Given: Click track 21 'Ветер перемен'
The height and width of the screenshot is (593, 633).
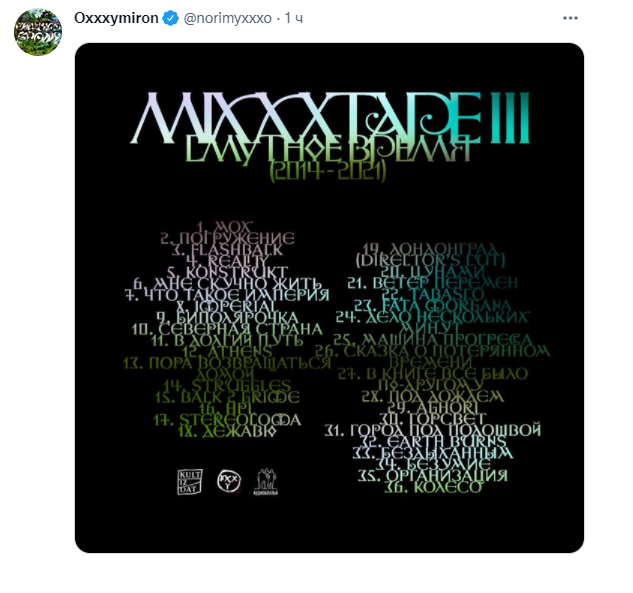Looking at the screenshot, I should tap(432, 283).
